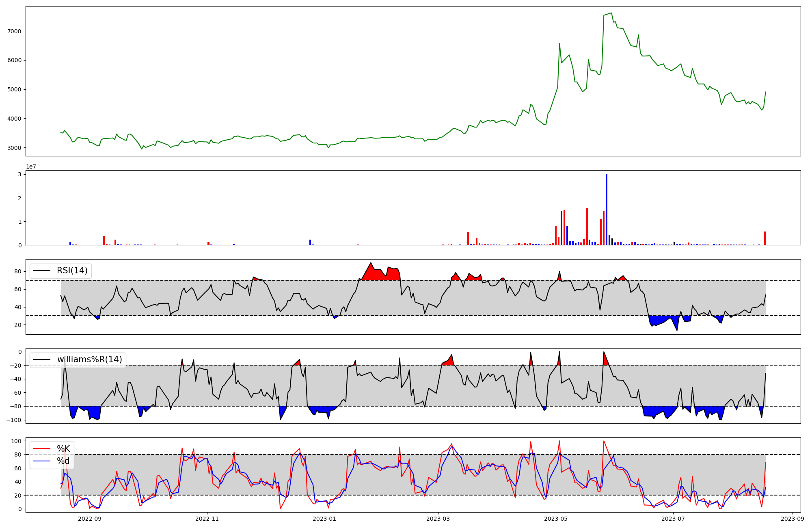Click the 2022-09 x-axis date label
The height and width of the screenshot is (528, 812).
coord(90,518)
